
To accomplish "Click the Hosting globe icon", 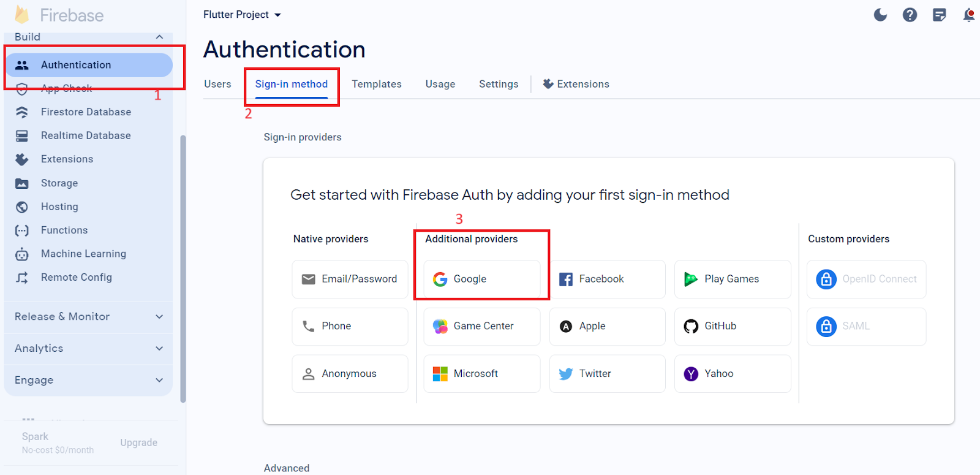I will [x=22, y=207].
